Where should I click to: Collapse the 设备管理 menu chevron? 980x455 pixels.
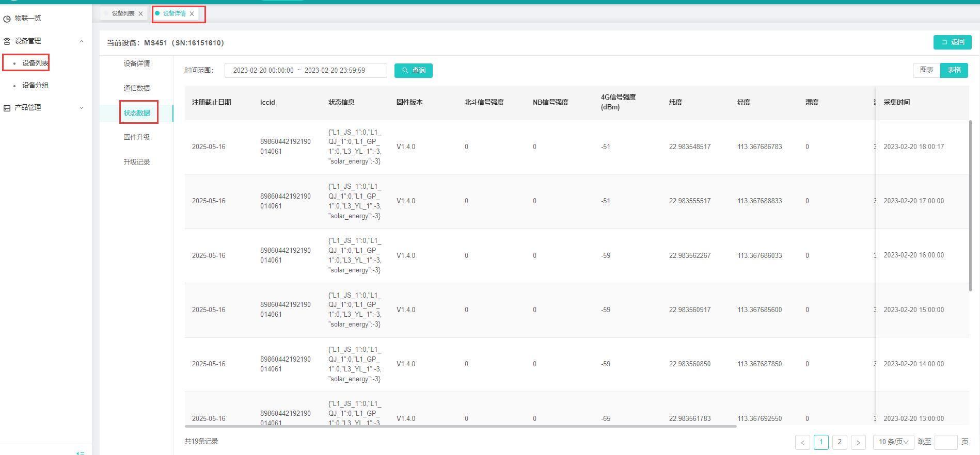tap(81, 41)
